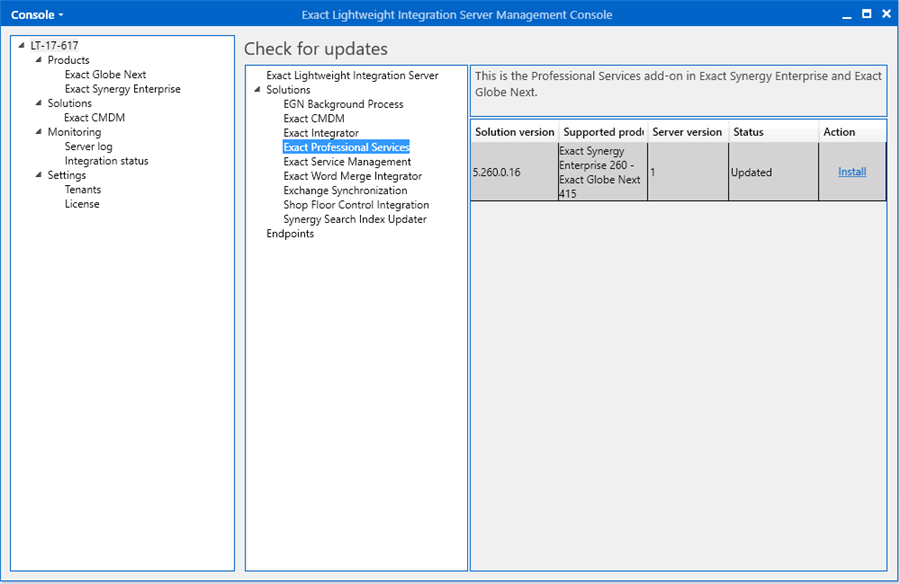Collapse the LT-17-617 root node
The width and height of the screenshot is (900, 584).
click(x=21, y=45)
